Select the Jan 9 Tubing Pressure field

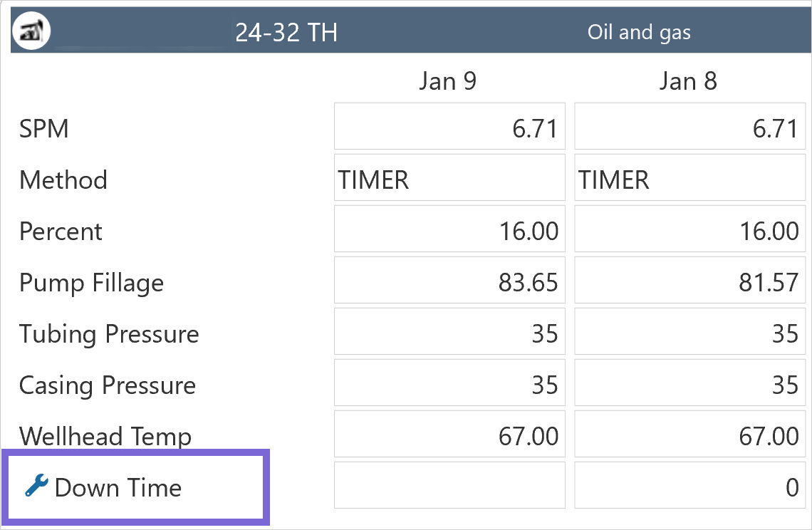(x=449, y=334)
